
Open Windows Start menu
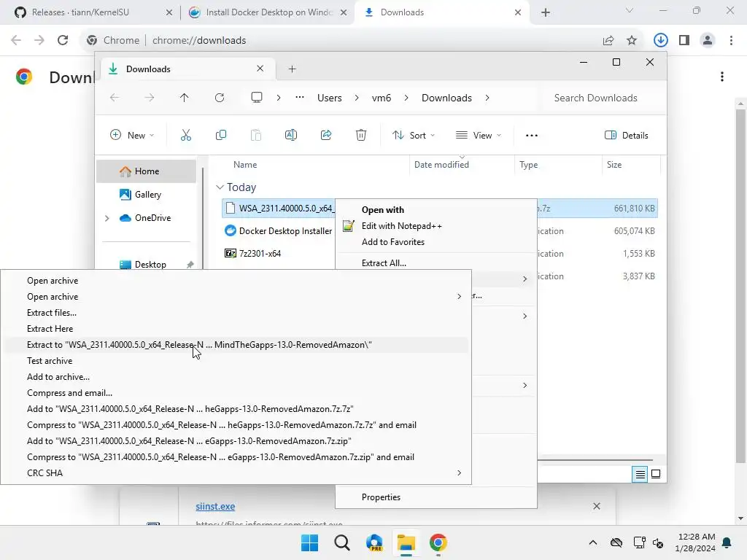click(x=309, y=542)
